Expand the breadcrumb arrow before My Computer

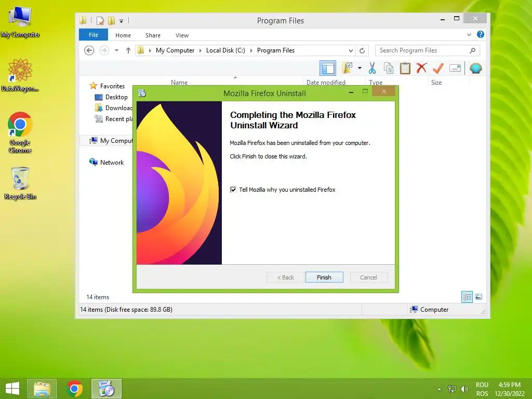click(x=150, y=50)
